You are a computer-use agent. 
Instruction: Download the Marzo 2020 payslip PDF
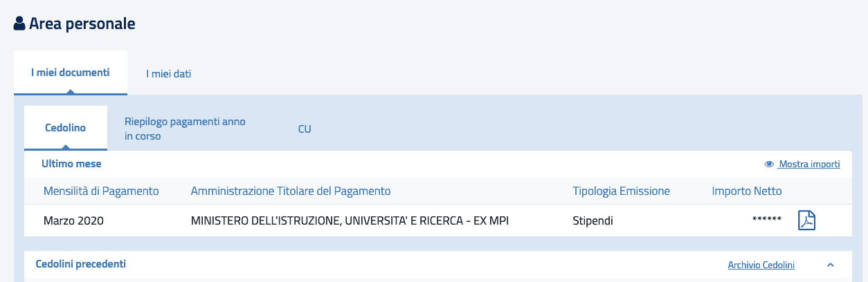806,220
